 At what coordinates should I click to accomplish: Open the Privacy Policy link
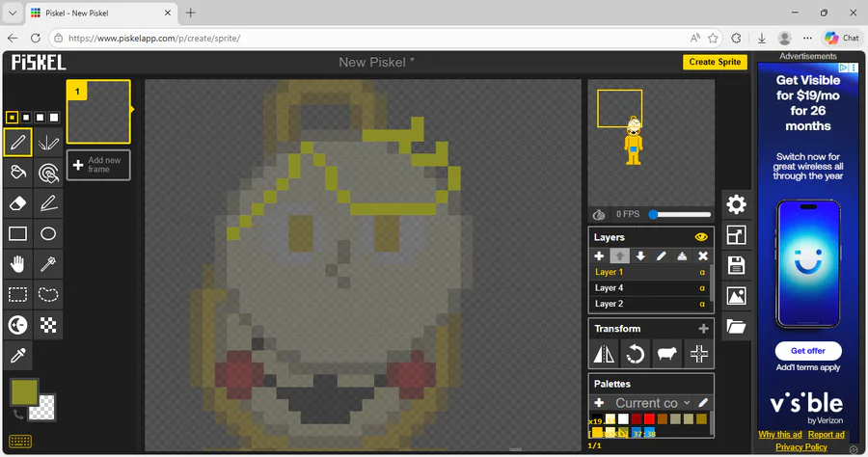point(801,447)
